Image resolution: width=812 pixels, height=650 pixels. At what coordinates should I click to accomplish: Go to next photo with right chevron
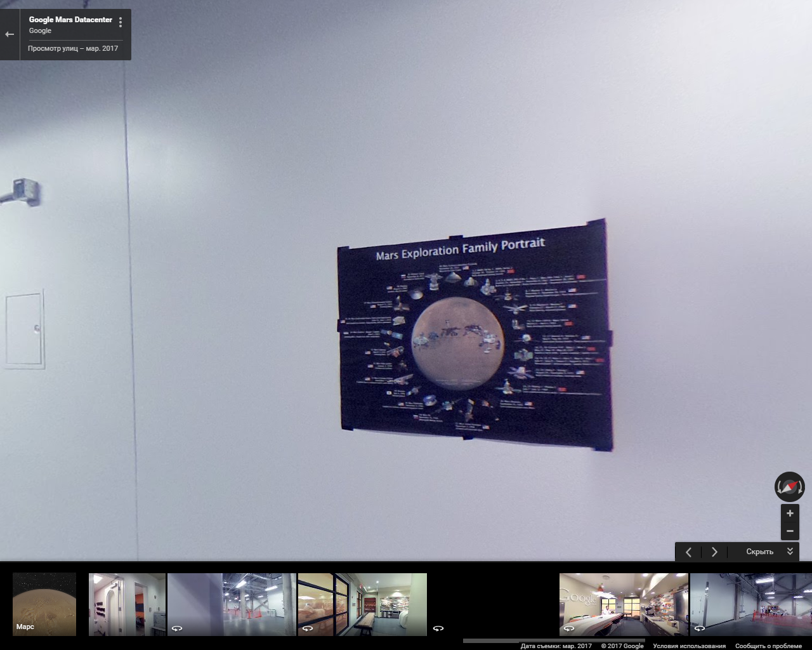[714, 552]
